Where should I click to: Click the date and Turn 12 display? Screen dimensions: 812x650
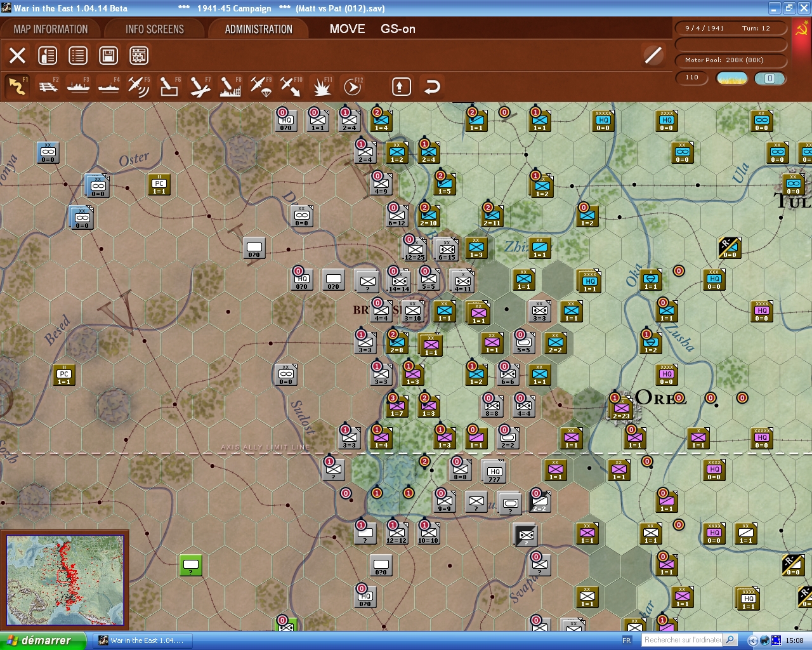[x=731, y=28]
